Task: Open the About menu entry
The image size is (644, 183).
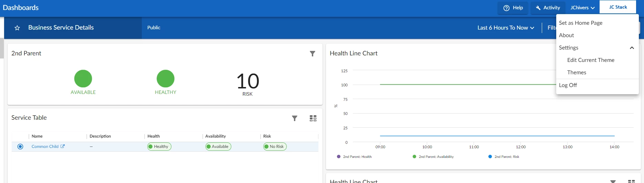Action: pos(566,35)
